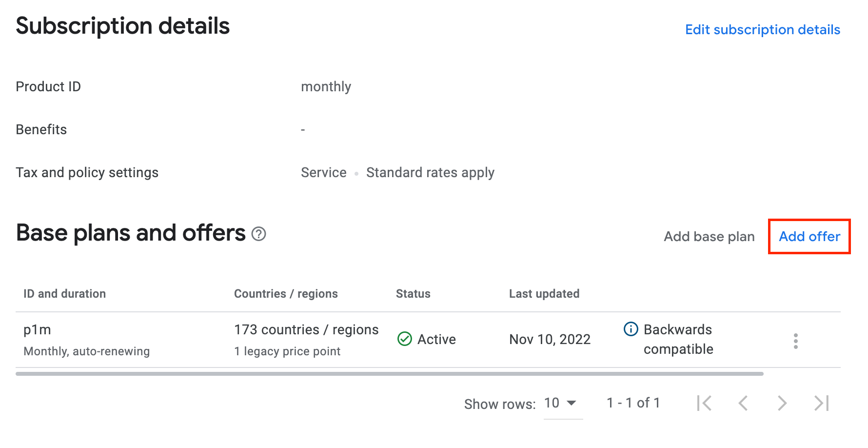Jump to last page of results
This screenshot has height=448, width=868.
click(x=822, y=403)
